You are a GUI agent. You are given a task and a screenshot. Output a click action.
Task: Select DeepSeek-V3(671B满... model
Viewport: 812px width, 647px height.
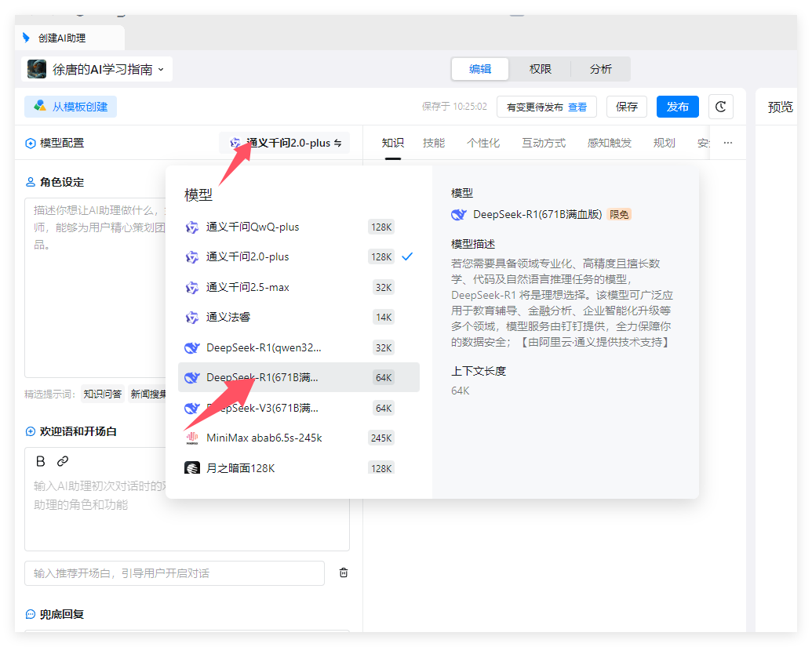pos(299,409)
